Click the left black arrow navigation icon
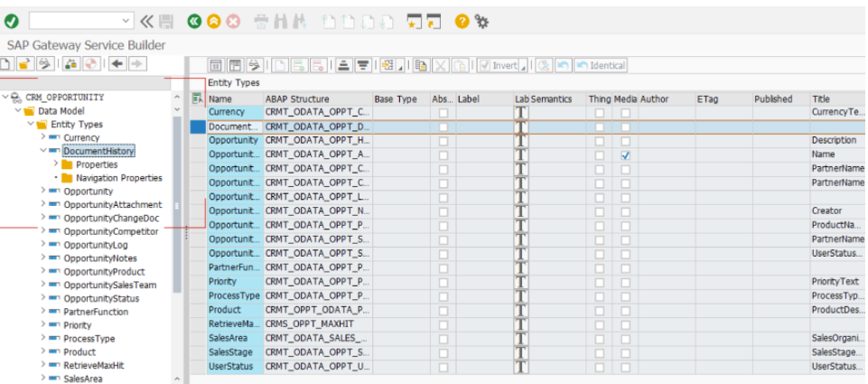Image resolution: width=868 pixels, height=384 pixels. pyautogui.click(x=117, y=64)
